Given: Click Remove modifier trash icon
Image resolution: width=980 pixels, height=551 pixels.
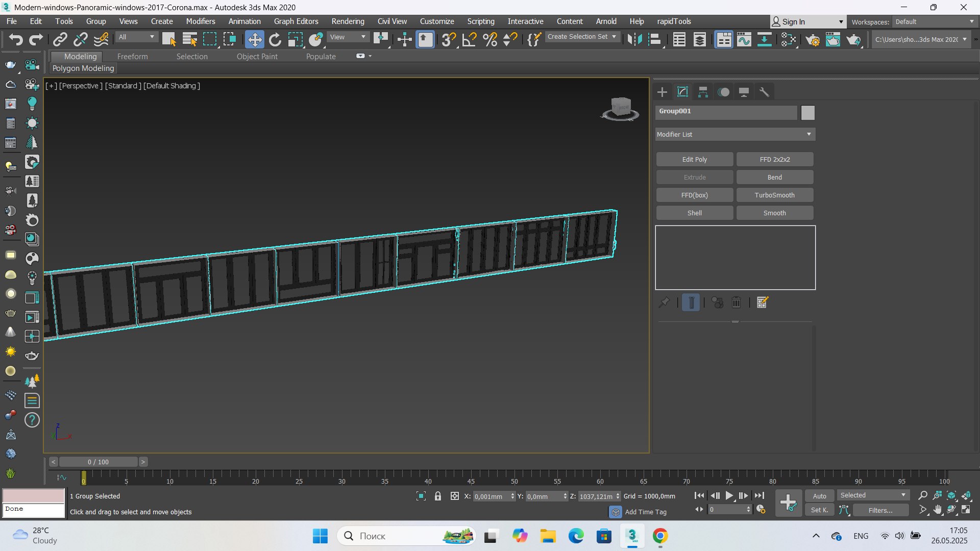Looking at the screenshot, I should (736, 303).
